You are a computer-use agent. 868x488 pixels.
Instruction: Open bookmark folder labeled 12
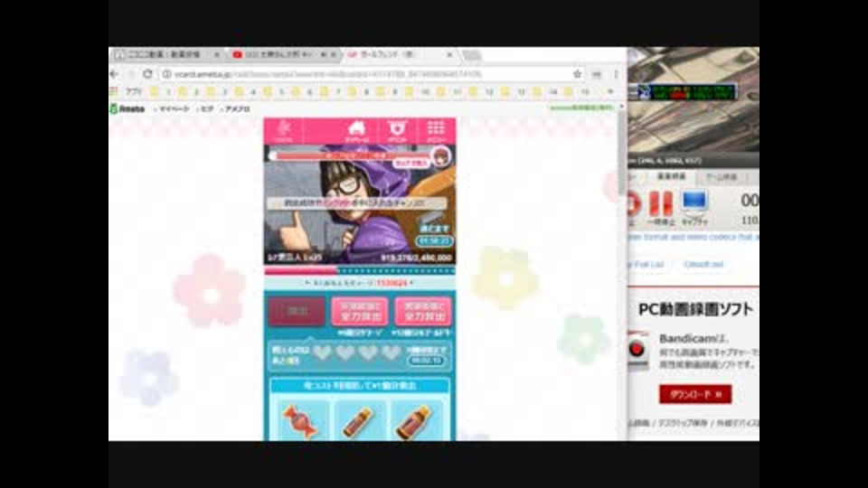click(481, 92)
